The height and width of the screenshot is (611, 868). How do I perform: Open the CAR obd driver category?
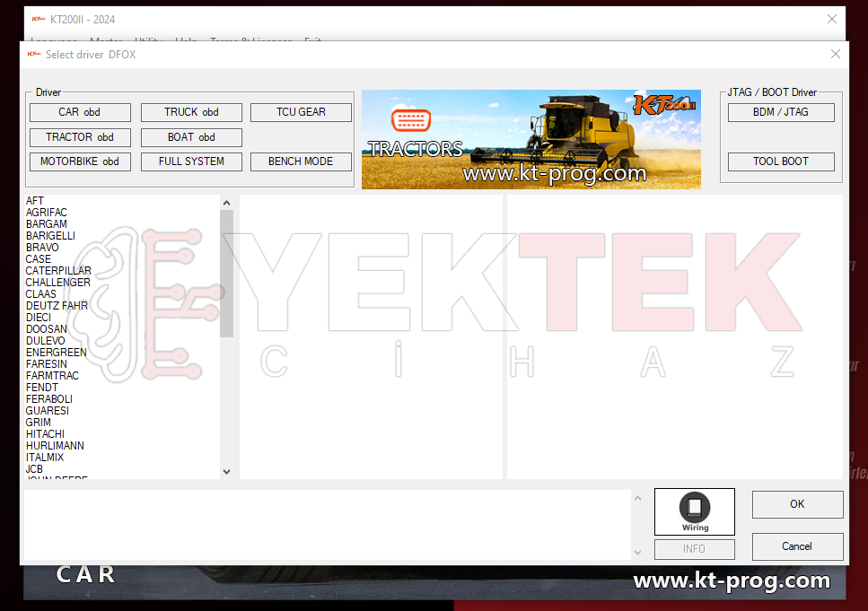coord(80,112)
